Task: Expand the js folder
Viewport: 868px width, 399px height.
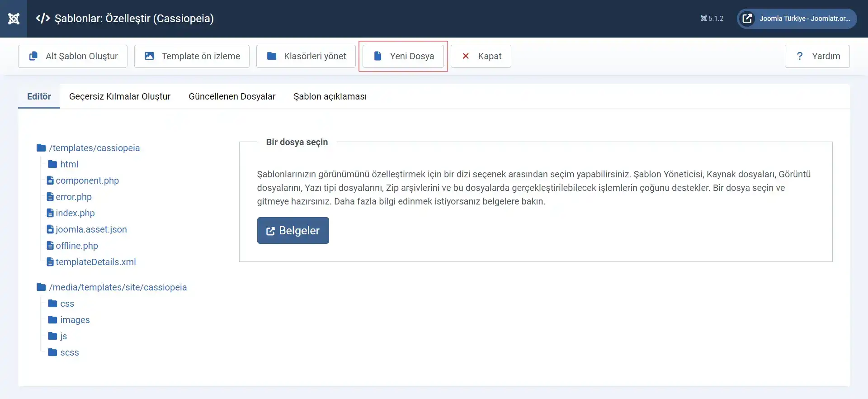Action: click(64, 336)
